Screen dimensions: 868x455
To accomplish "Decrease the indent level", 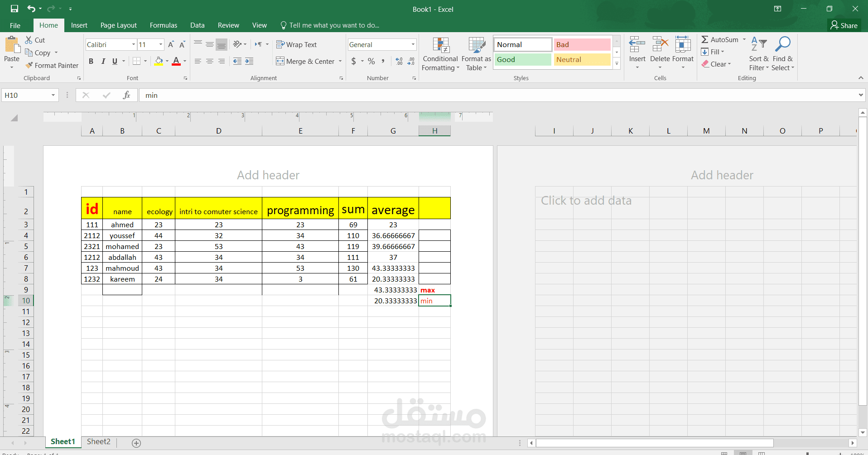I will tap(237, 61).
